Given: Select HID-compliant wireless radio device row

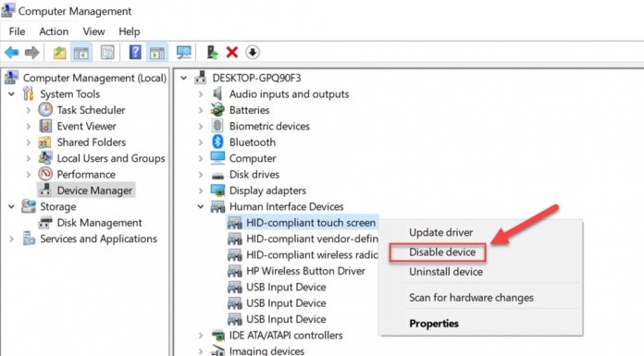Looking at the screenshot, I should click(x=312, y=254).
